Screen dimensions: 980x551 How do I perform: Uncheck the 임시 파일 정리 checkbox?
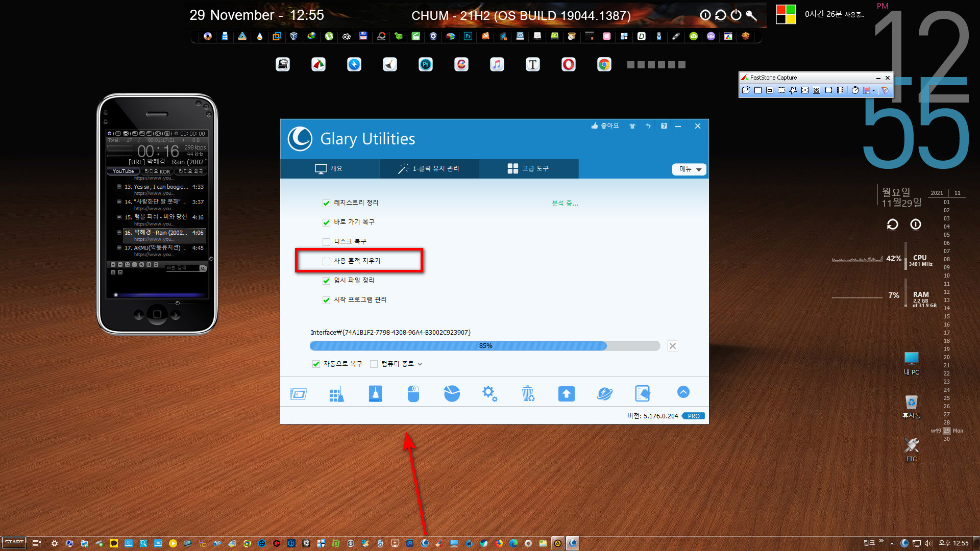pos(326,281)
